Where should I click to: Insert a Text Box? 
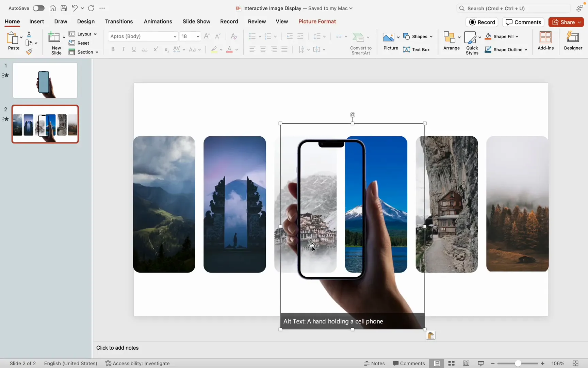point(416,50)
